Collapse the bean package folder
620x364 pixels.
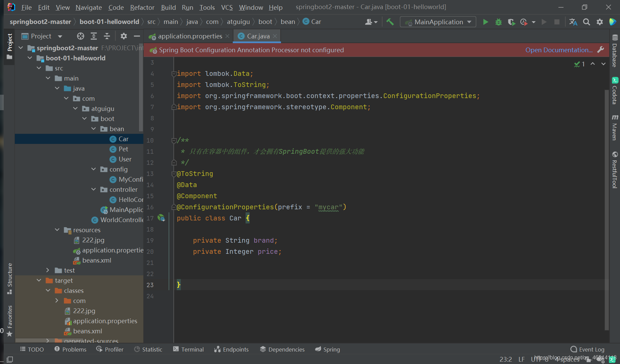click(93, 129)
